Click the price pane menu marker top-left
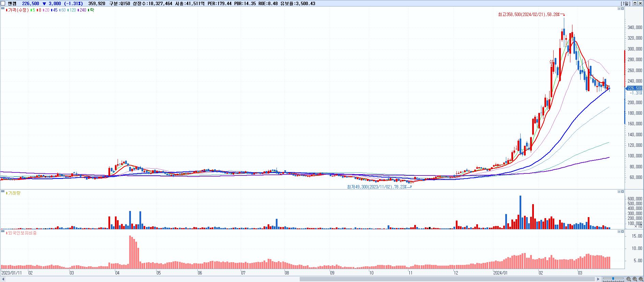This screenshot has width=644, height=282. pos(3,9)
